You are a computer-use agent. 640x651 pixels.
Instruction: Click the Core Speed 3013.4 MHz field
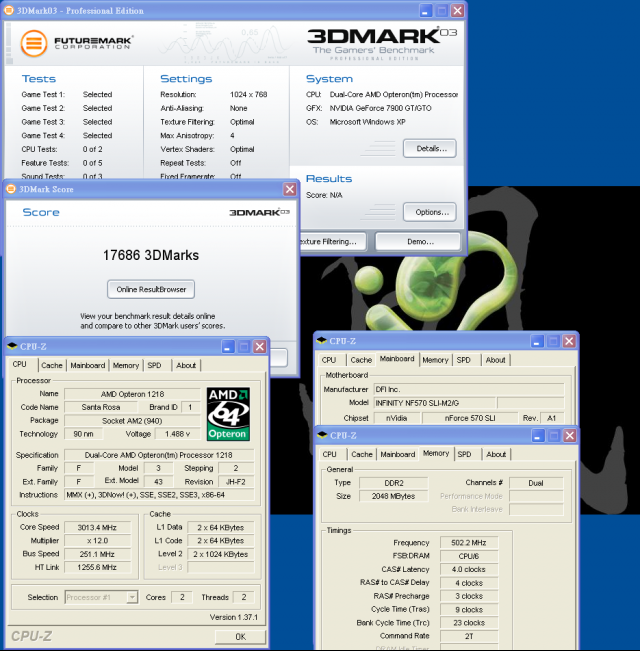tap(97, 527)
